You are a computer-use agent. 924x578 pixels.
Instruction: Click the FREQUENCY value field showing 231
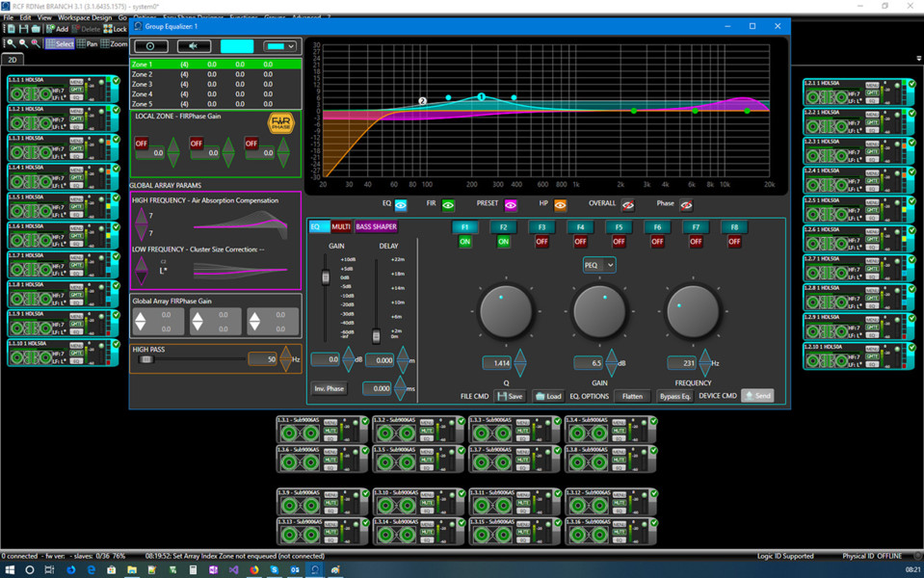pos(682,363)
